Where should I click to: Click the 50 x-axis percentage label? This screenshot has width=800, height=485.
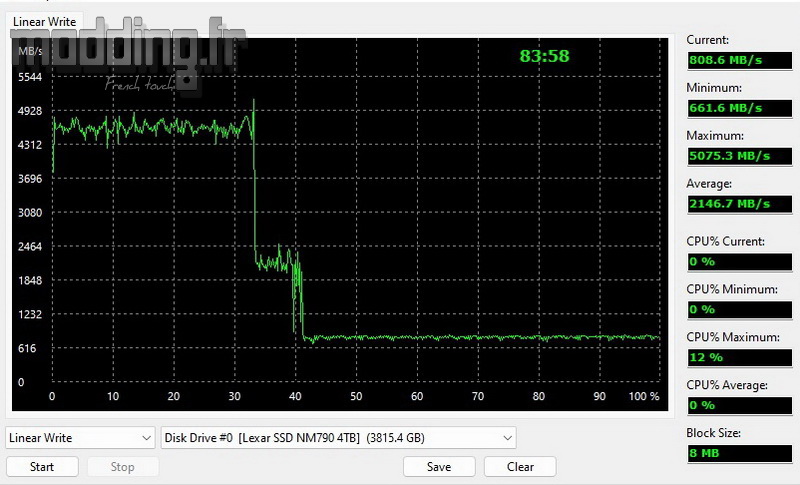(x=356, y=396)
